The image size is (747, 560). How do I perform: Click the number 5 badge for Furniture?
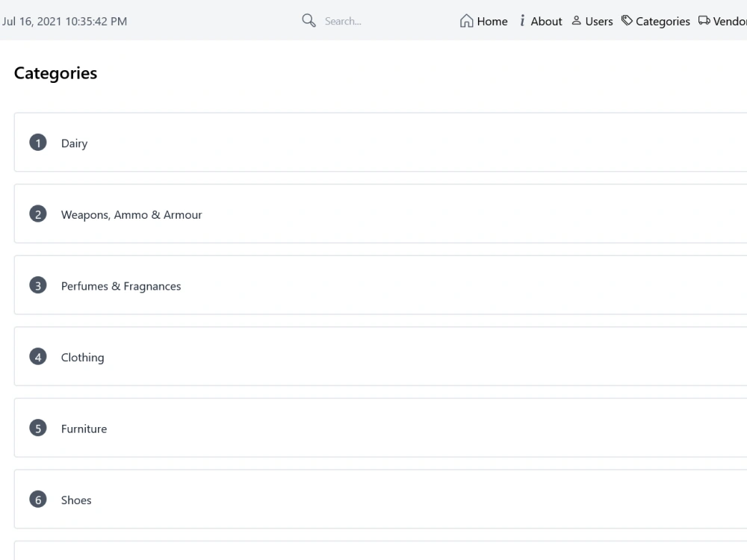pyautogui.click(x=38, y=428)
